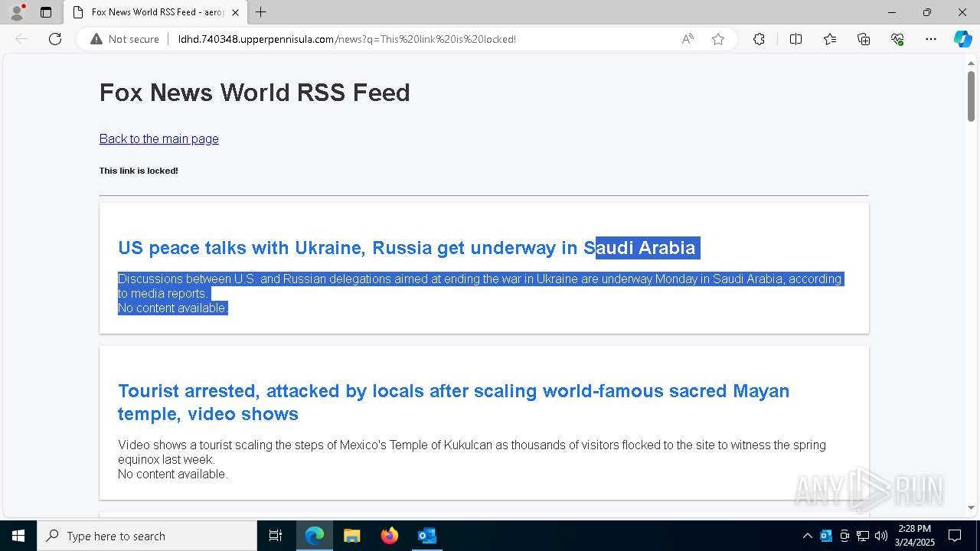Click the page scrollbar thumb

click(971, 96)
